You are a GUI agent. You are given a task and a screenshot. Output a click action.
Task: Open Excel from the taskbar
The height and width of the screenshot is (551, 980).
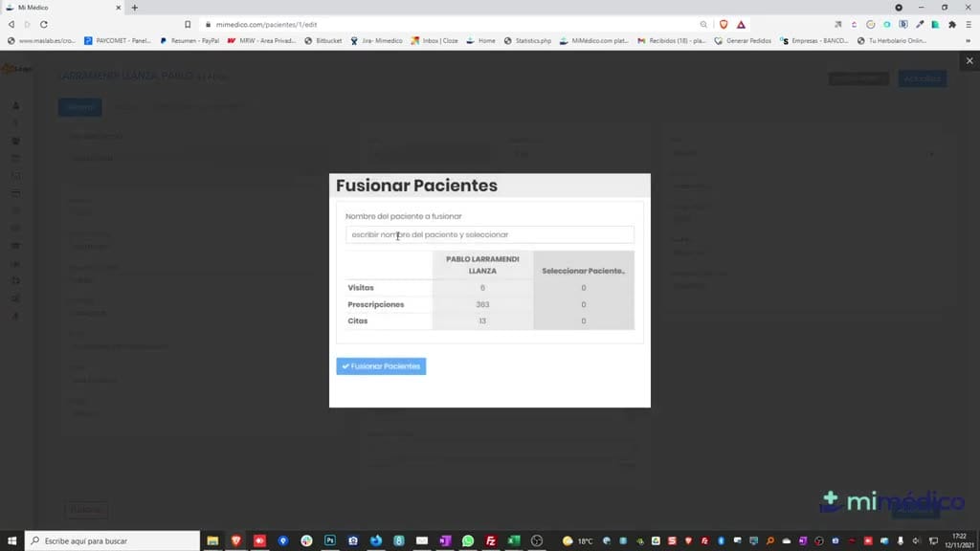(514, 541)
